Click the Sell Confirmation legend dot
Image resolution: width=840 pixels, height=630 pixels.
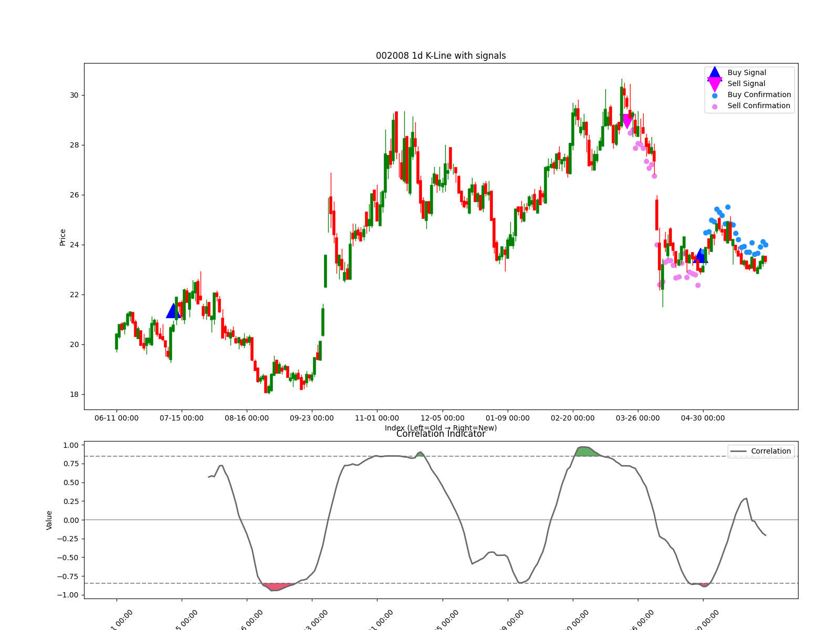[x=715, y=107]
